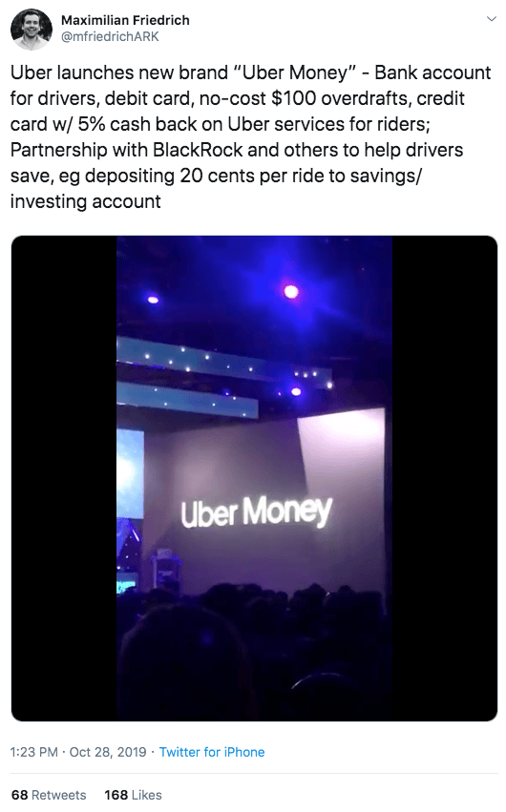This screenshot has height=812, width=506.
Task: Play the Uber Money video
Action: [254, 478]
